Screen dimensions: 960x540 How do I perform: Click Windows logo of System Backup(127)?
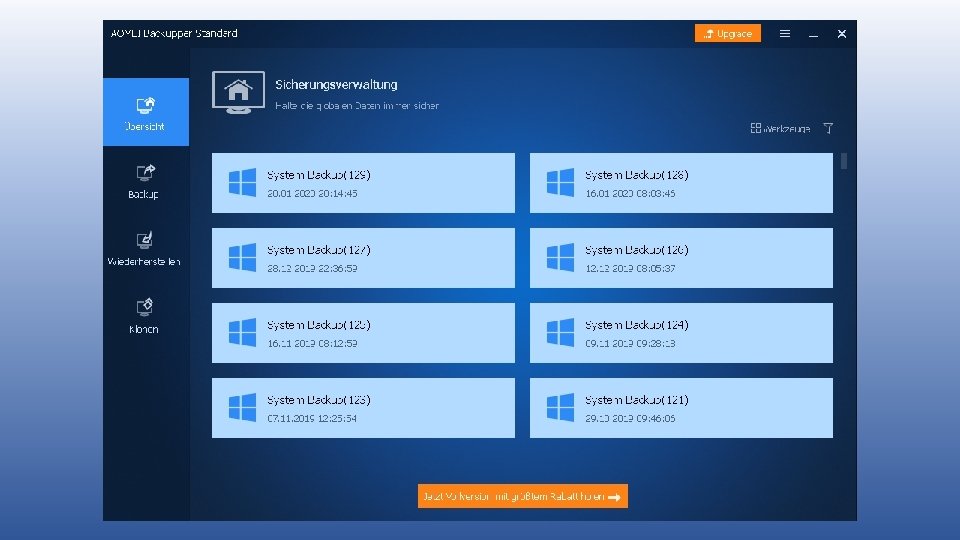click(242, 257)
